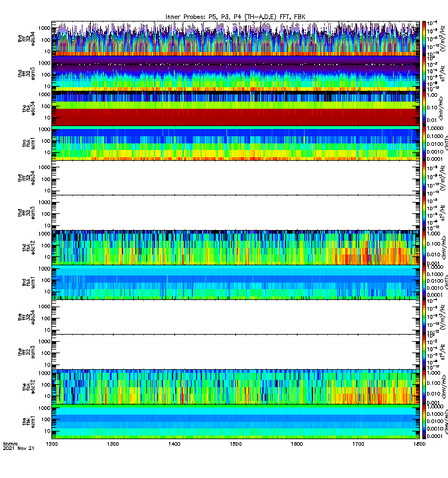Click the color bar beside the fbk edc12 panel
448x478 pixels.
point(424,387)
